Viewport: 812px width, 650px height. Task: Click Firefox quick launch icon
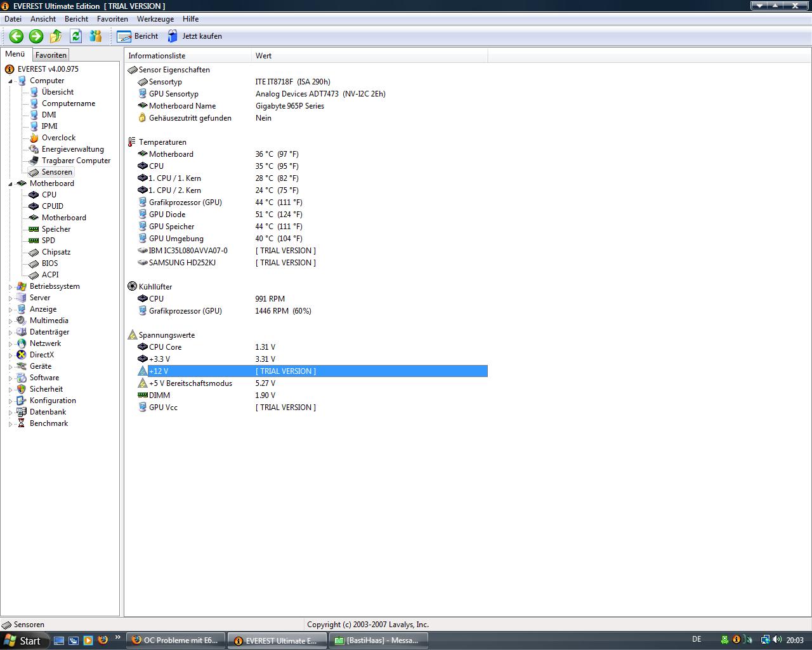click(x=103, y=640)
